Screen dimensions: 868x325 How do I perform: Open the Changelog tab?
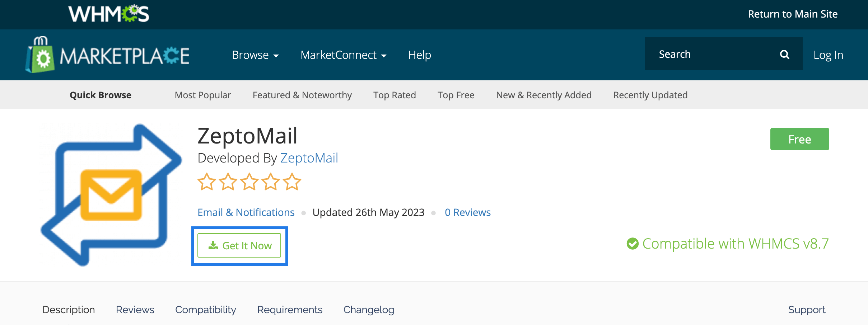(369, 310)
